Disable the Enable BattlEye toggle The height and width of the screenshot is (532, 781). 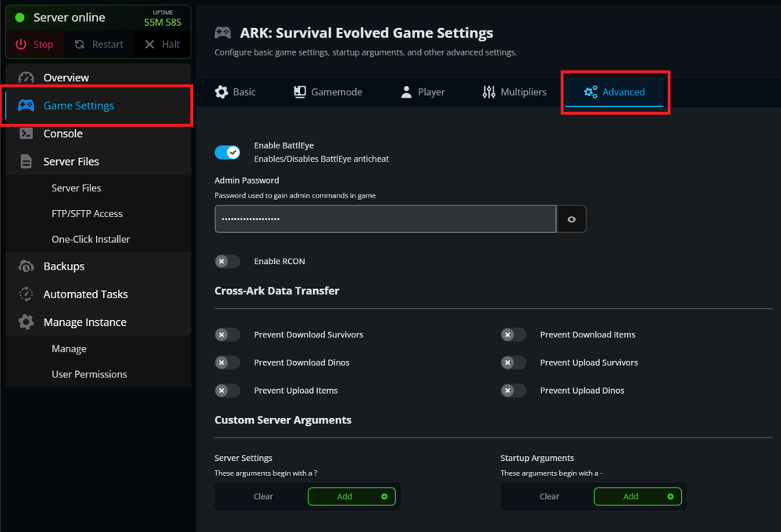(x=227, y=152)
